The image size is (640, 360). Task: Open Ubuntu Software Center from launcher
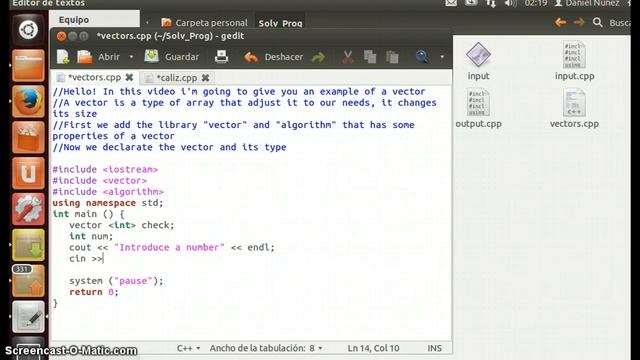(28, 138)
